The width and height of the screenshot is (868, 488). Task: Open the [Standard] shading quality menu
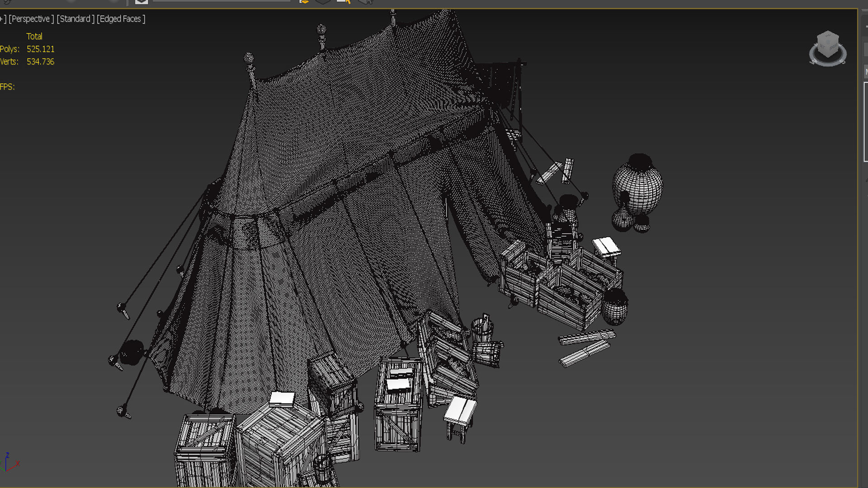coord(75,19)
